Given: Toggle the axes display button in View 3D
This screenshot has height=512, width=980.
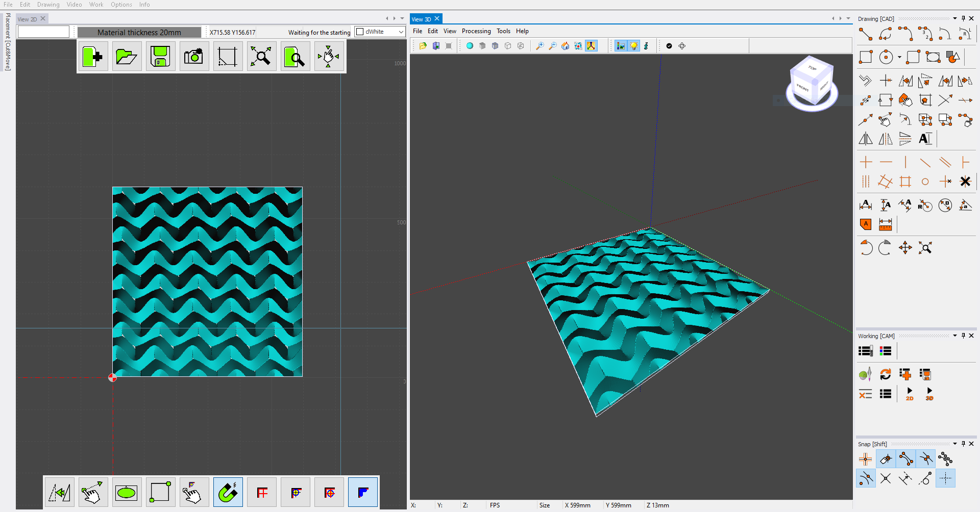Looking at the screenshot, I should [591, 46].
